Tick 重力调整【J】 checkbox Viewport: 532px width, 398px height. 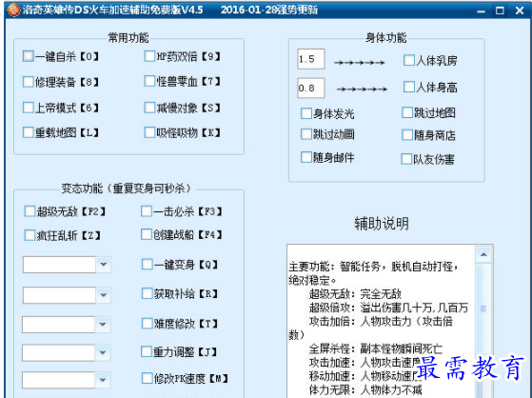pyautogui.click(x=147, y=351)
